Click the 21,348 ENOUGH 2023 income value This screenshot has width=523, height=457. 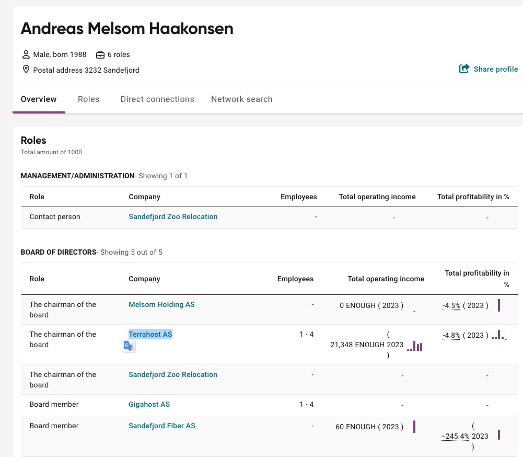click(367, 345)
